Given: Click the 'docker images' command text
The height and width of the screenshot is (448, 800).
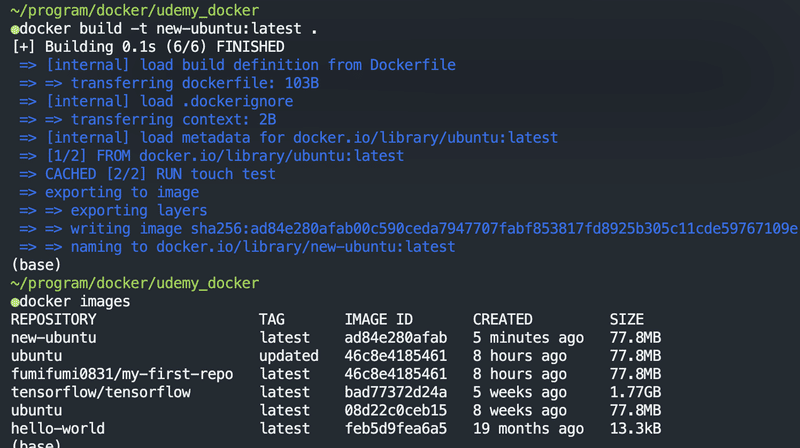Looking at the screenshot, I should click(x=74, y=302).
